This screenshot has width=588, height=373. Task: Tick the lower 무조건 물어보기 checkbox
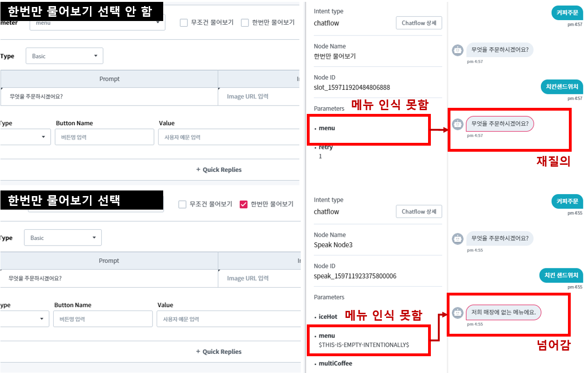[x=182, y=204]
